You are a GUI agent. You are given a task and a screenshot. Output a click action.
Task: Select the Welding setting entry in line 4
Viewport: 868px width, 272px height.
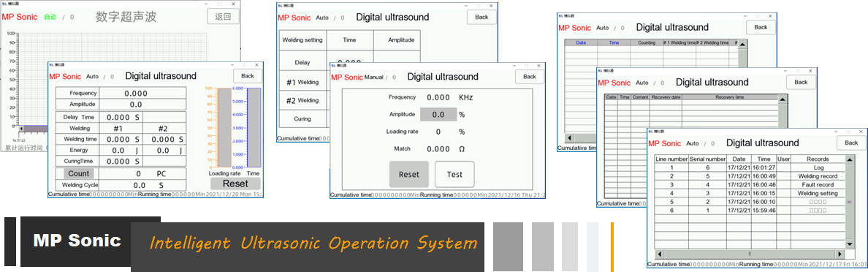pyautogui.click(x=818, y=193)
